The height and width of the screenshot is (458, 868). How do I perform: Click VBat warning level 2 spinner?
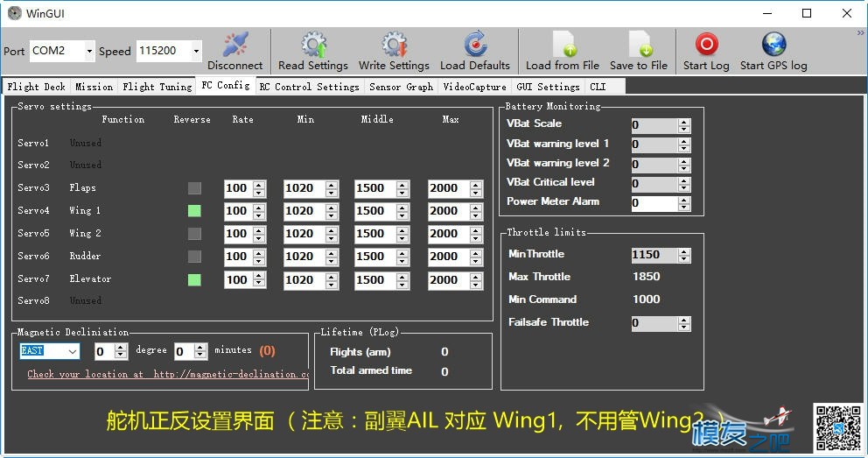(x=684, y=165)
